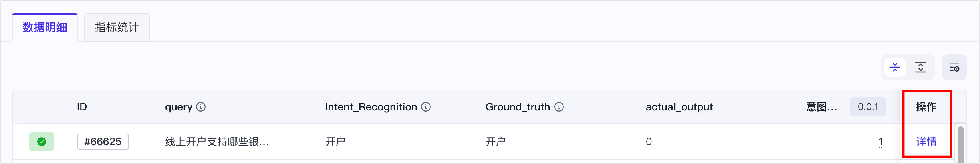
Task: Click the actual_output column header
Action: coord(679,107)
